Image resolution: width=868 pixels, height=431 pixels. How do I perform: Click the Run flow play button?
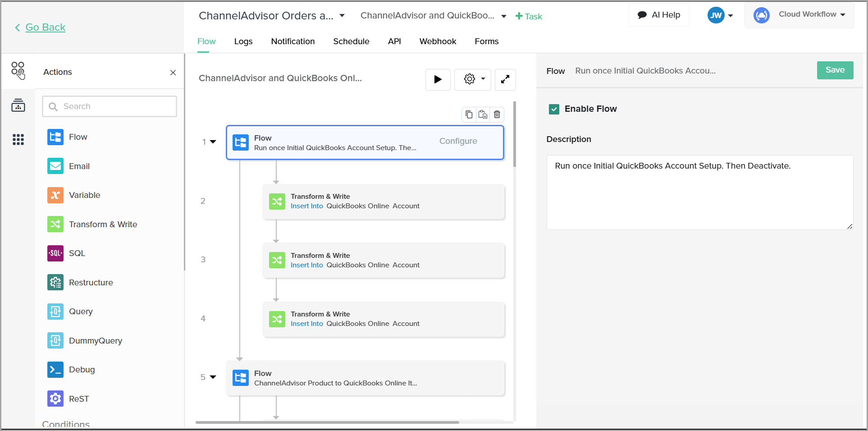pyautogui.click(x=438, y=80)
